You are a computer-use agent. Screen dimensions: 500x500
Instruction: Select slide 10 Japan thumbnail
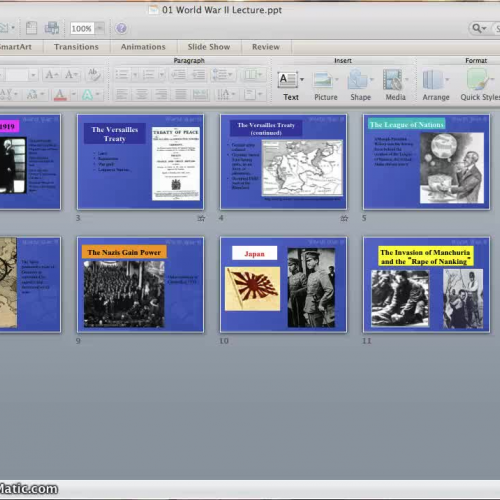[x=283, y=285]
